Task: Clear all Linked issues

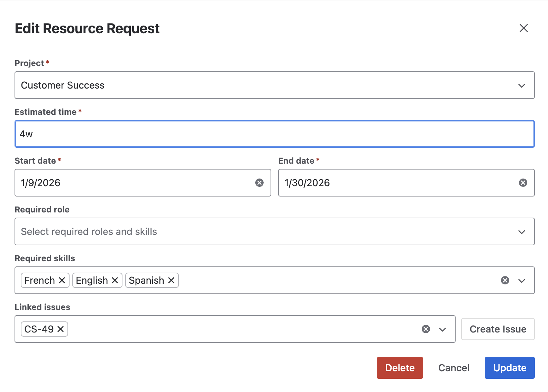Action: [x=426, y=329]
